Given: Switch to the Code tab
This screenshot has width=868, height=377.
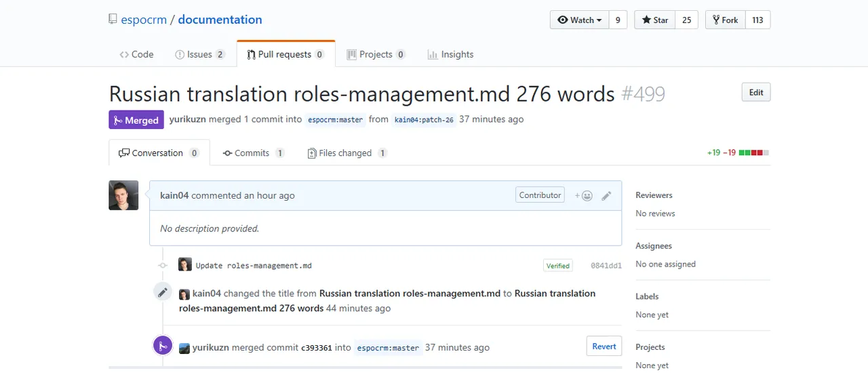Looking at the screenshot, I should (136, 54).
